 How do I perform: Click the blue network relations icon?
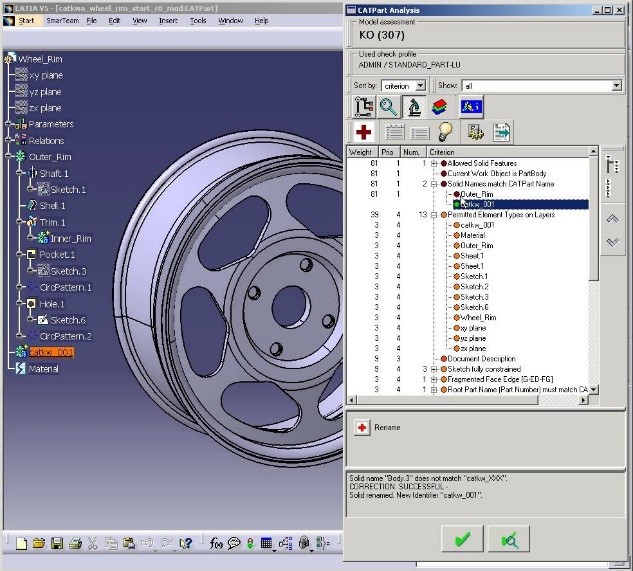285,544
